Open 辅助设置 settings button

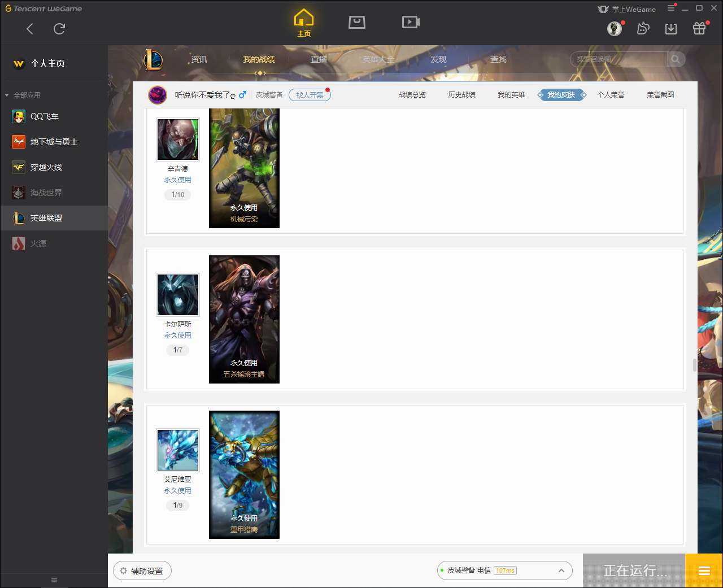click(142, 571)
